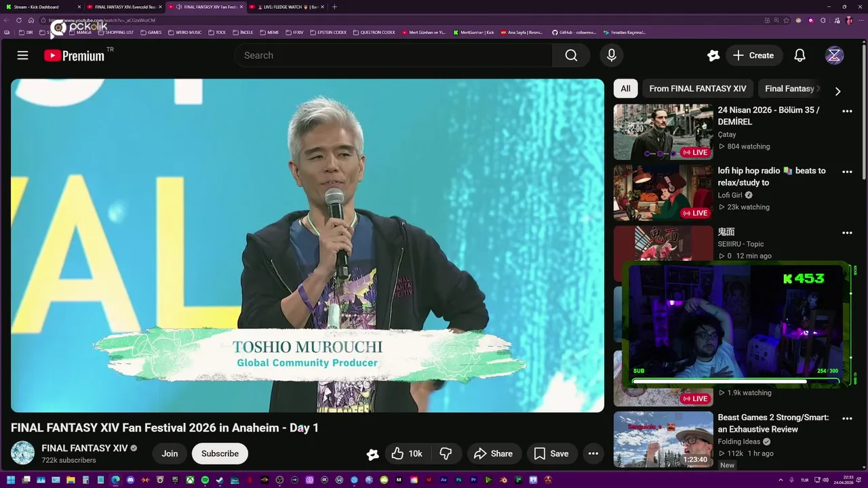Open the Create menu button
The width and height of the screenshot is (868, 488).
click(753, 56)
